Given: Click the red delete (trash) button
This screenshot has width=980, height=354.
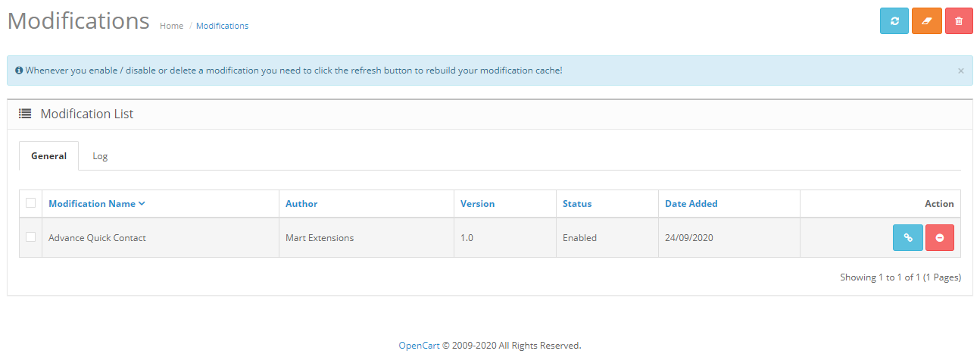Looking at the screenshot, I should tap(959, 21).
